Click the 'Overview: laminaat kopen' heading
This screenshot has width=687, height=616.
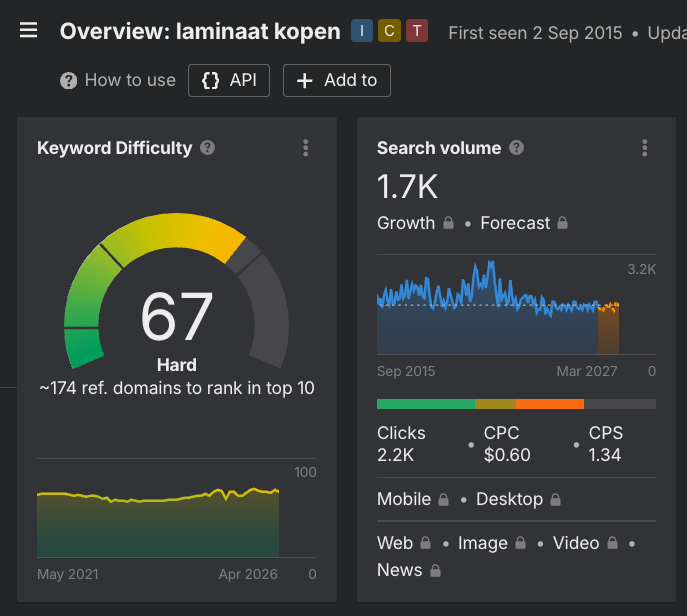[x=200, y=31]
